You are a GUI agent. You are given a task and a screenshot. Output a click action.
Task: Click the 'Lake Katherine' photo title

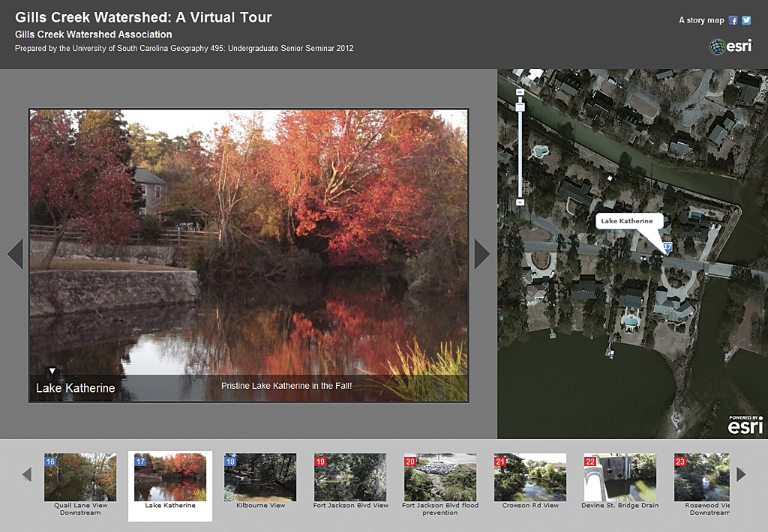point(76,388)
